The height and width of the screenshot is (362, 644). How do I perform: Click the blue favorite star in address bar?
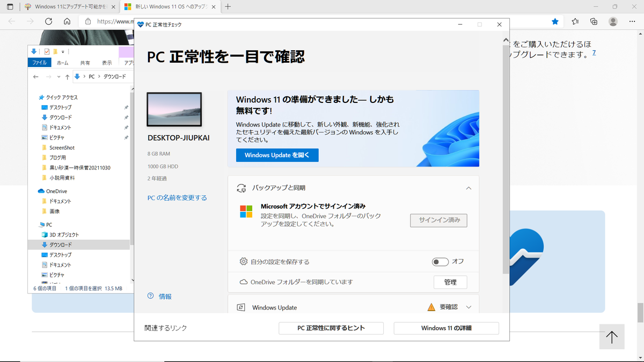[x=555, y=21]
